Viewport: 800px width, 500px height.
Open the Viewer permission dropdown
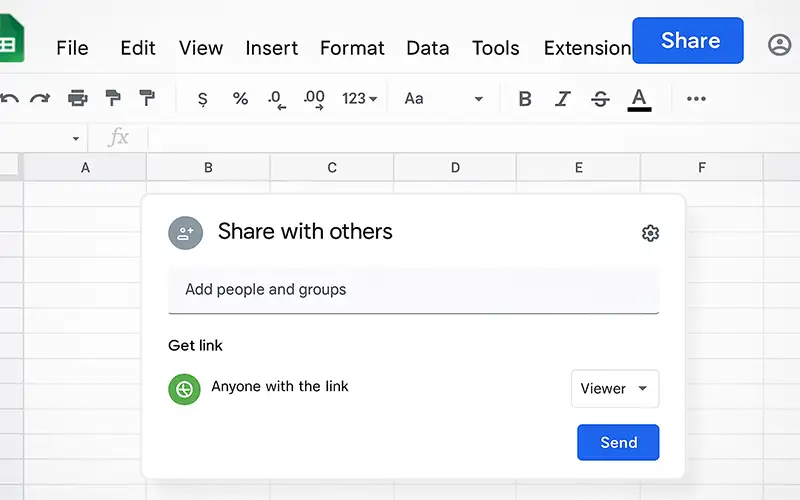pyautogui.click(x=615, y=389)
